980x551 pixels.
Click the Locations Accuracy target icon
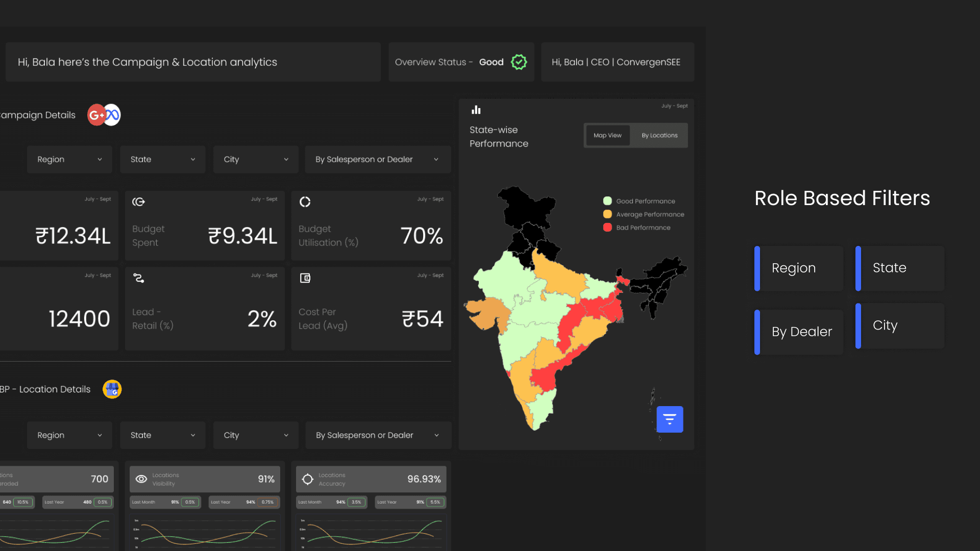coord(308,479)
